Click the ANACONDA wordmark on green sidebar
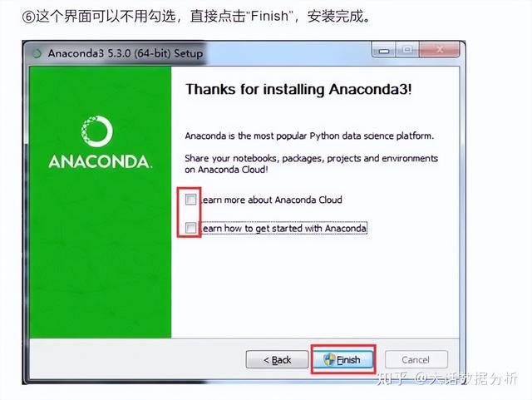 tap(101, 161)
